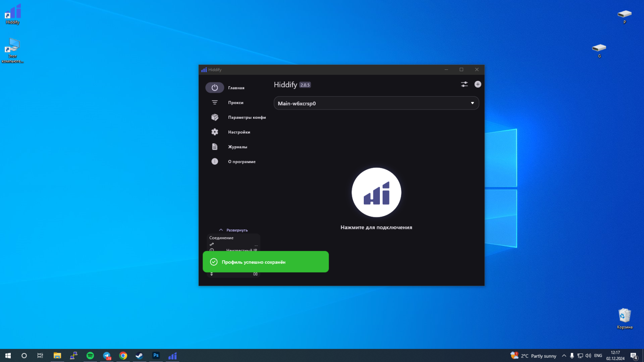
Task: Open the Main-w6xcrsp0 profile dropdown
Action: [376, 103]
